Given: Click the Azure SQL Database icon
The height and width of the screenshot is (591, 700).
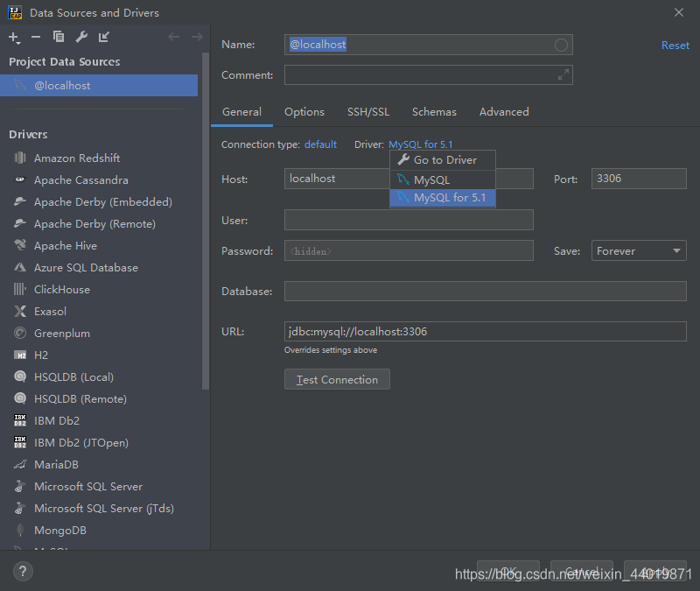Looking at the screenshot, I should click(20, 267).
